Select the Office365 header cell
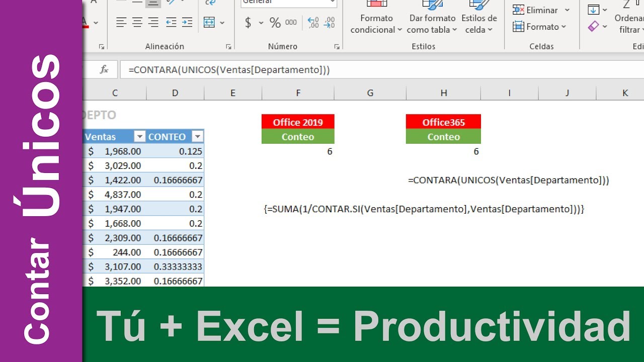The width and height of the screenshot is (644, 362). [x=443, y=122]
